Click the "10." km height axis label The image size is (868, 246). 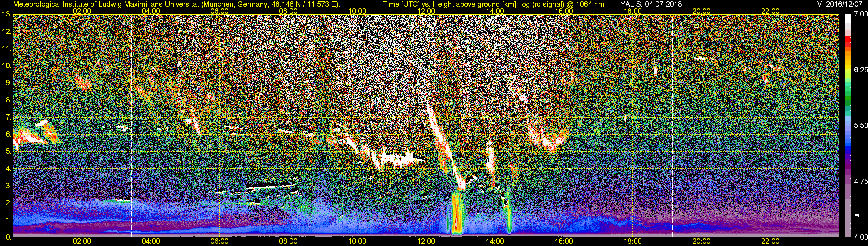coord(6,66)
